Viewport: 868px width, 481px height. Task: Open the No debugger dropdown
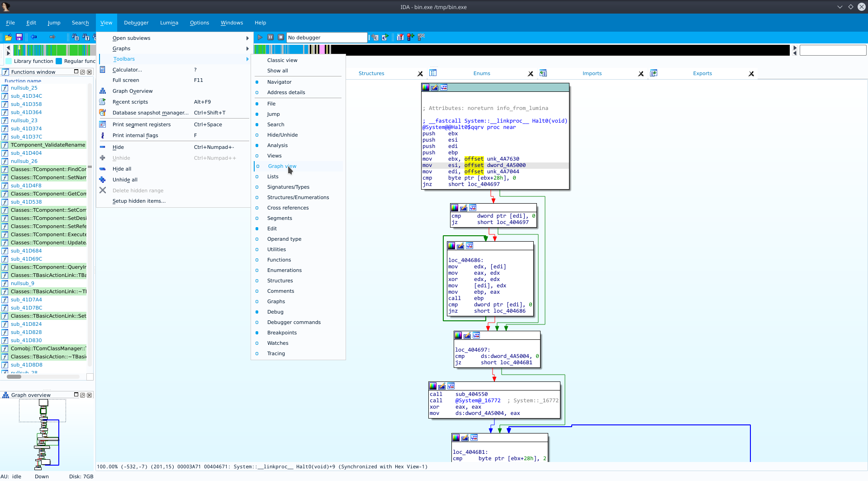click(327, 38)
